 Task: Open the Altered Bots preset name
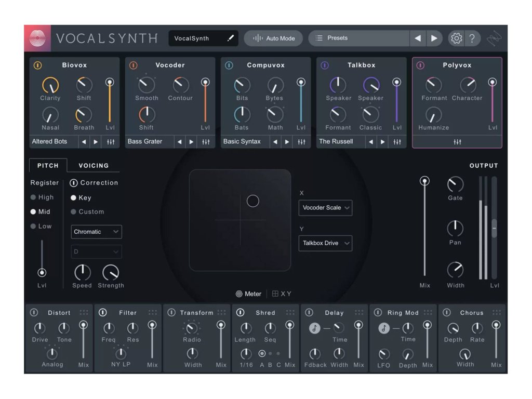(x=49, y=141)
